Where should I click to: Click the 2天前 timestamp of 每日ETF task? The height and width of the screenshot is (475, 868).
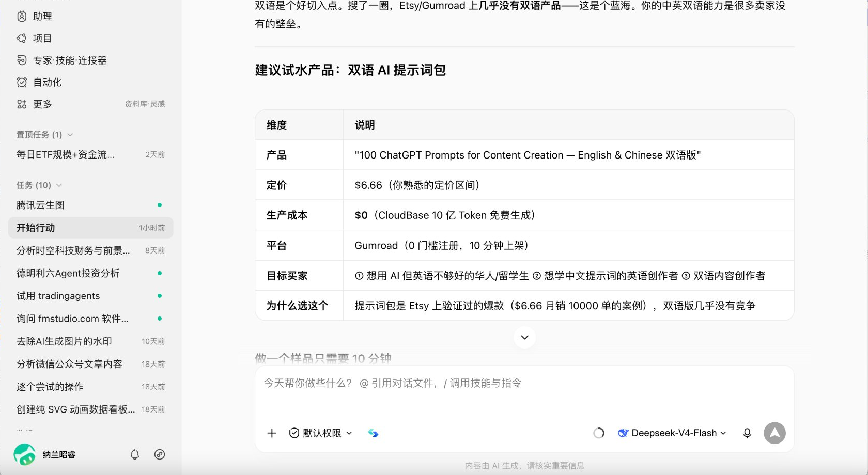tap(155, 154)
